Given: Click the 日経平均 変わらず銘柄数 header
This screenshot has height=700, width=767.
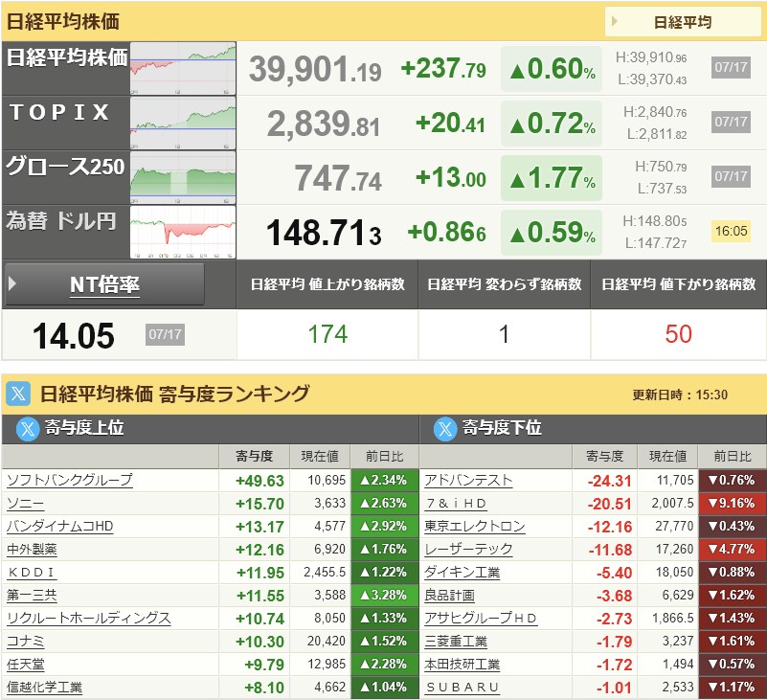Looking at the screenshot, I should click(x=504, y=284).
